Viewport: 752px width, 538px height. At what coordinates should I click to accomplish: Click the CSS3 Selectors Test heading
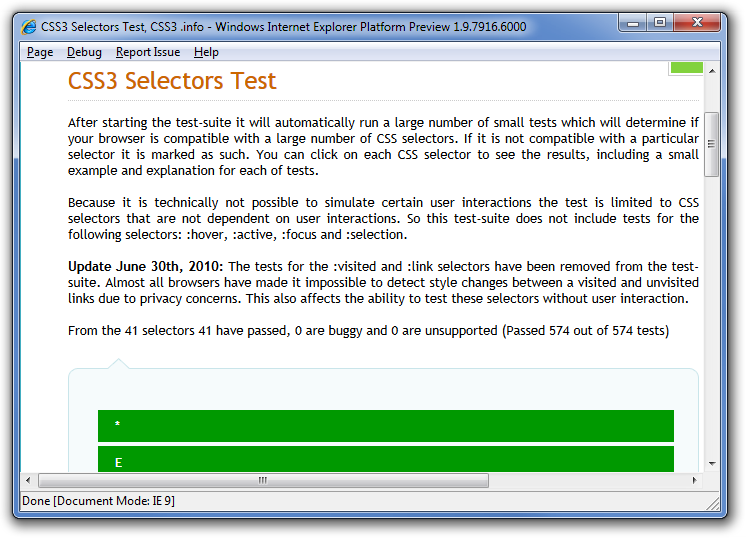pos(172,81)
